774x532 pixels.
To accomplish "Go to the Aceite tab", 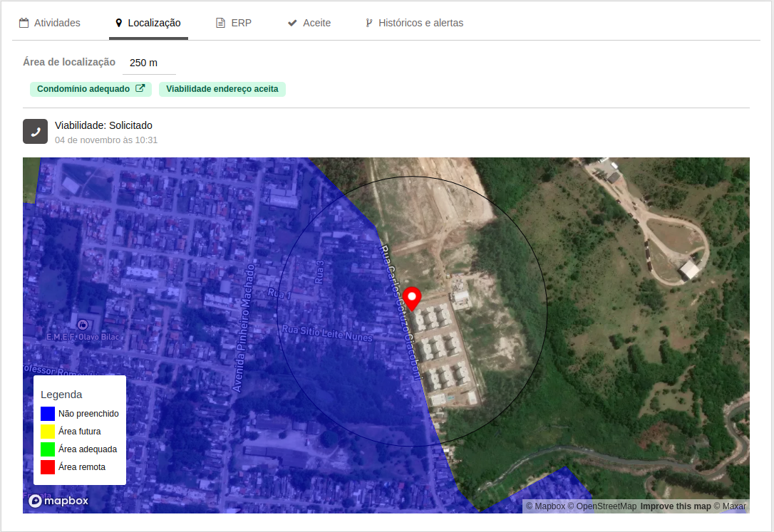I will click(x=309, y=23).
